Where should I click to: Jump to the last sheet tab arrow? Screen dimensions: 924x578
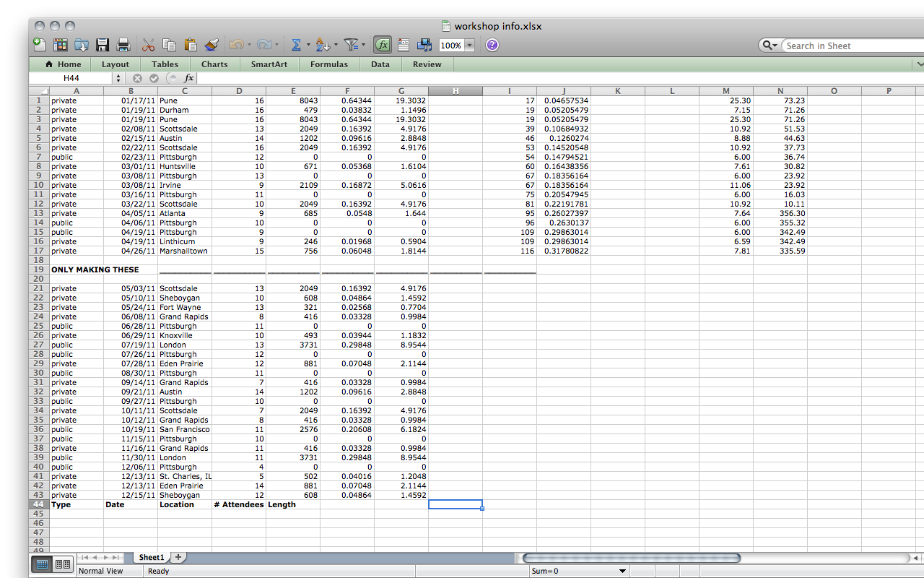pos(115,557)
